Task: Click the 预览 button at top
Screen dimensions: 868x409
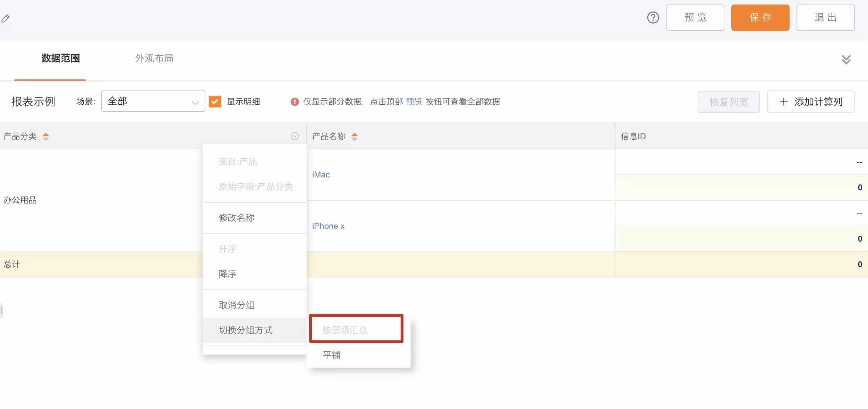Action: pyautogui.click(x=695, y=18)
